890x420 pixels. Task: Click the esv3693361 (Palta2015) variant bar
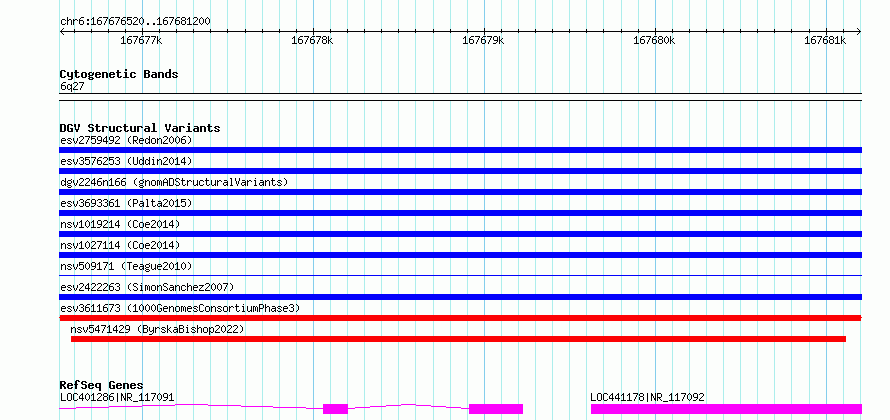click(x=460, y=213)
